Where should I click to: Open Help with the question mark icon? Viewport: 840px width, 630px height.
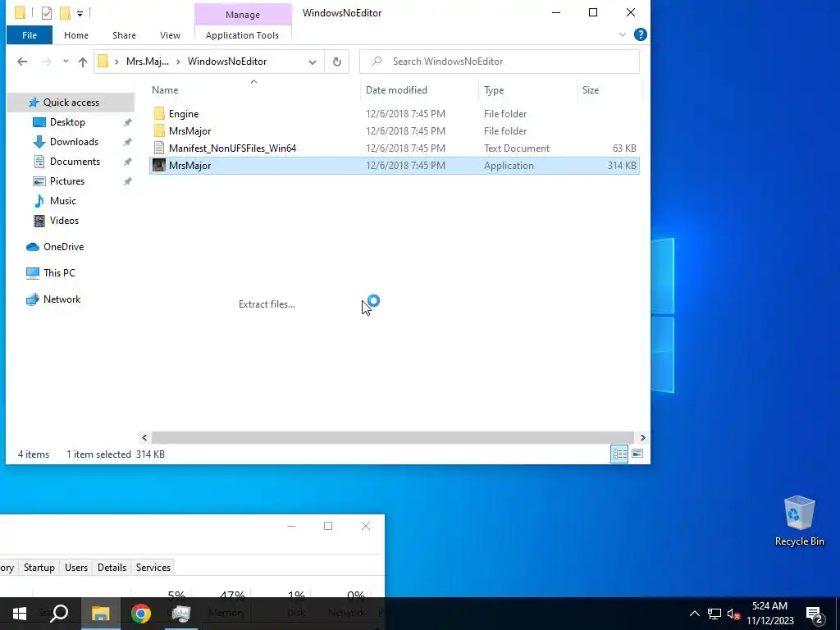point(640,34)
